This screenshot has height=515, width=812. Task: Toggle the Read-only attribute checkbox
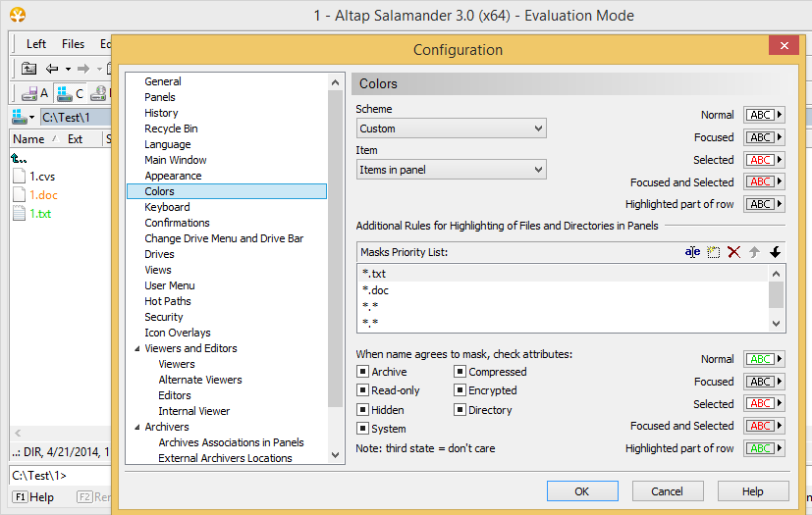362,390
